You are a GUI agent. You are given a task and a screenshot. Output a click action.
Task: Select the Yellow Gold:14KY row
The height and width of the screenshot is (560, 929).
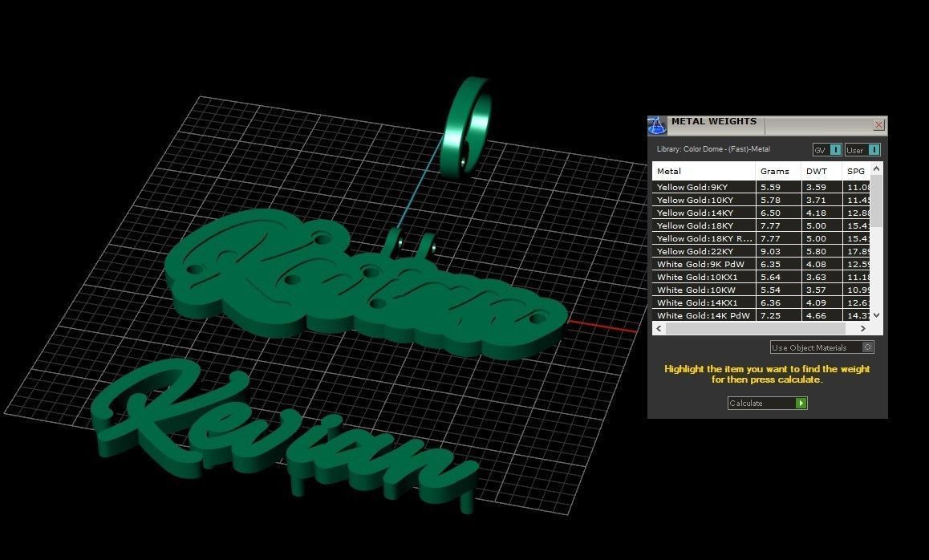761,213
